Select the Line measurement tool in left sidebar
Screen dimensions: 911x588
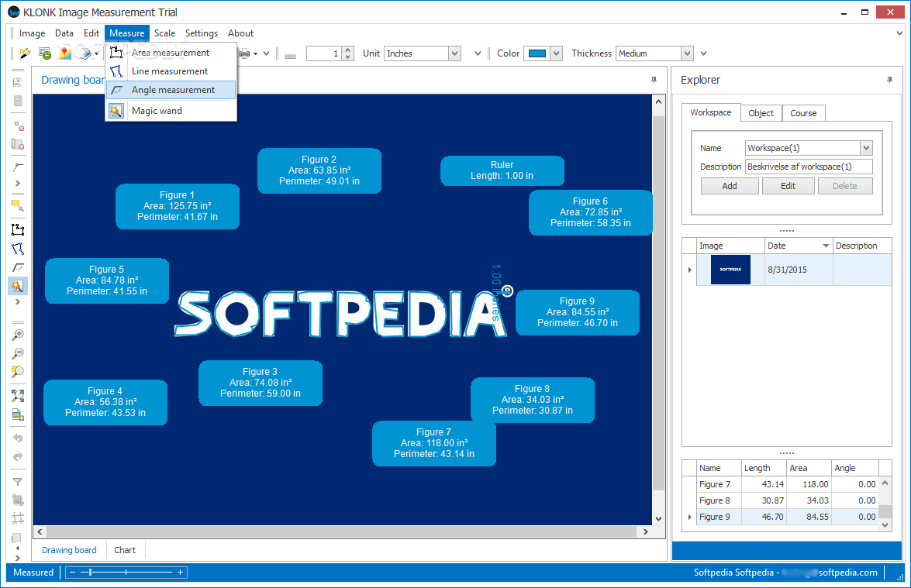tap(18, 249)
